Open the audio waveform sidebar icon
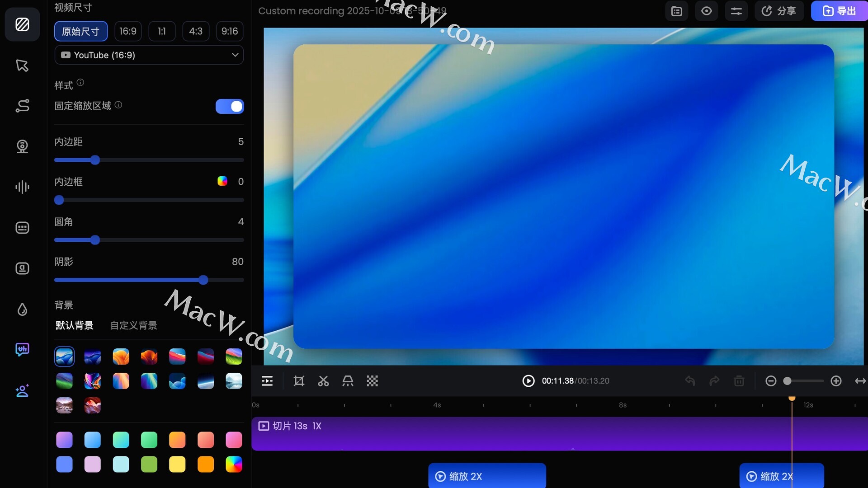 pos(22,187)
